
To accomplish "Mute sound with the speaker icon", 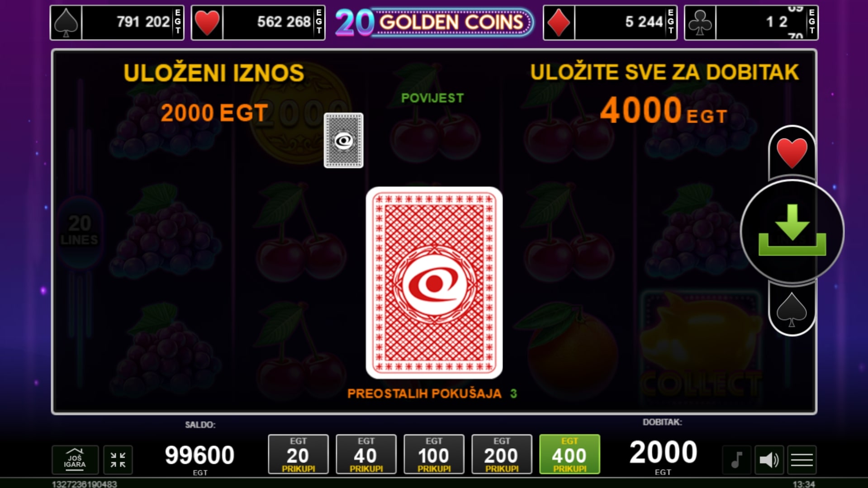I will [769, 460].
